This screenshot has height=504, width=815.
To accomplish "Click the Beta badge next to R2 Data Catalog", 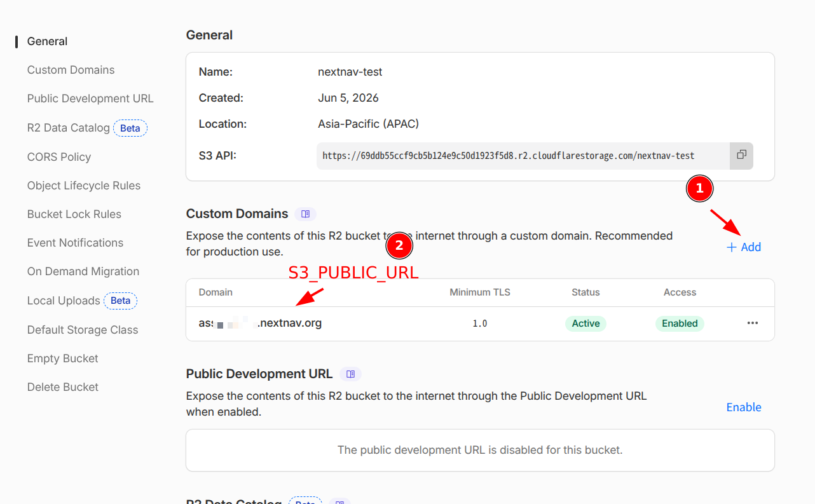I will coord(130,128).
